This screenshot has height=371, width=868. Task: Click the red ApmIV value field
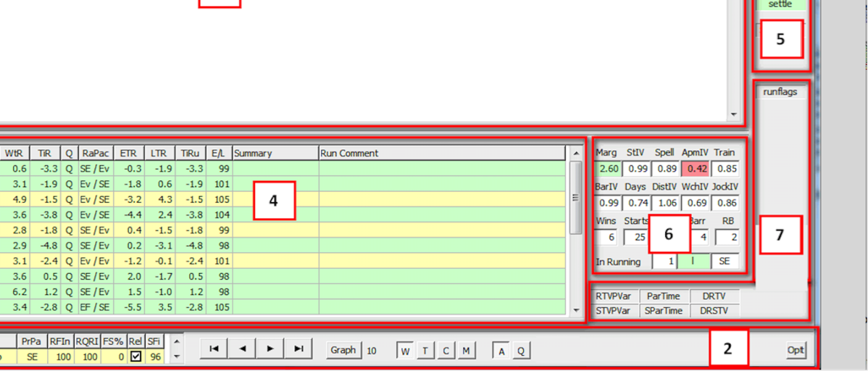coord(695,169)
